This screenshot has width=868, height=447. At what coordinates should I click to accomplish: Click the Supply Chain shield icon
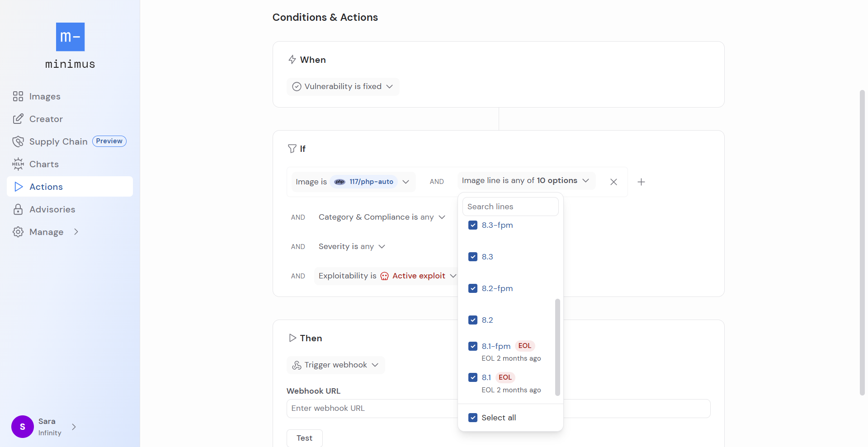tap(18, 141)
